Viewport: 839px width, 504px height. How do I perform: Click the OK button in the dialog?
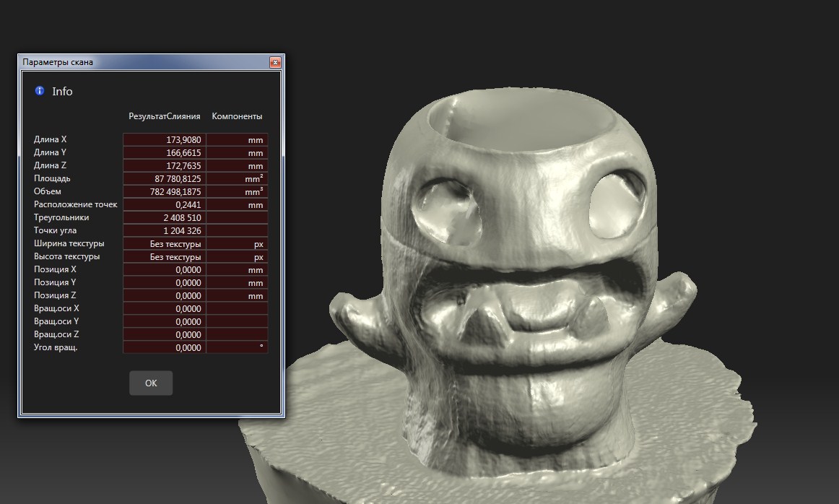click(x=151, y=383)
